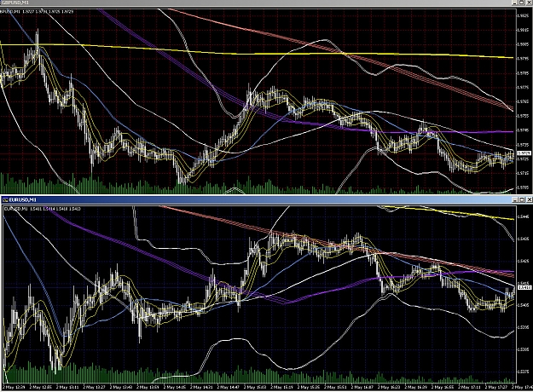Minimize the GBPUSD,M1 chart window
The image size is (533, 392).
pyautogui.click(x=516, y=3)
